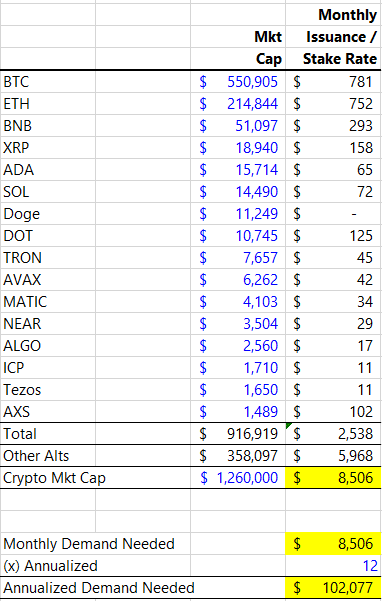Click the AXS issuance value 102

pos(333,412)
